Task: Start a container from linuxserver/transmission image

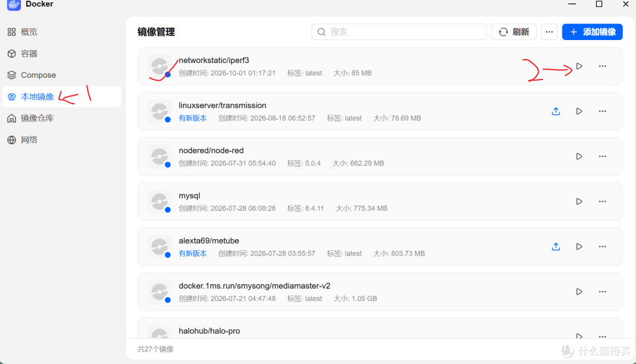Action: pyautogui.click(x=579, y=111)
